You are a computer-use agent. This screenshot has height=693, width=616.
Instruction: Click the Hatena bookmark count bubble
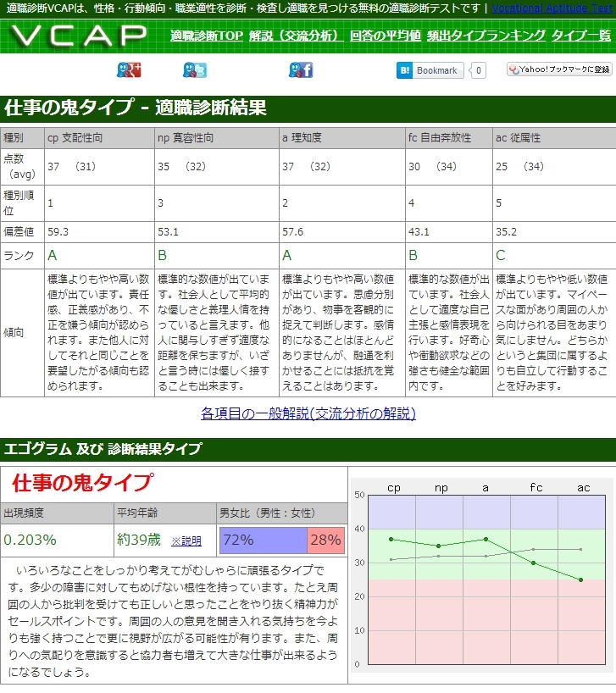pyautogui.click(x=479, y=70)
